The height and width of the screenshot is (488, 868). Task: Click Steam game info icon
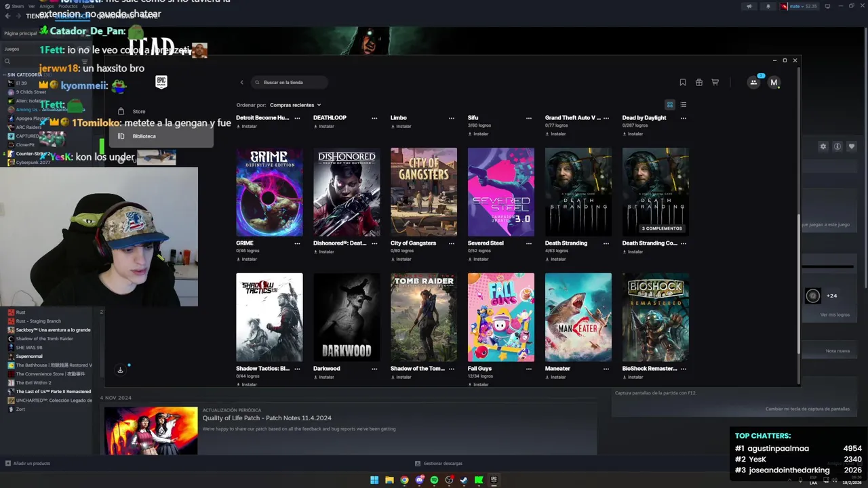[x=837, y=146]
